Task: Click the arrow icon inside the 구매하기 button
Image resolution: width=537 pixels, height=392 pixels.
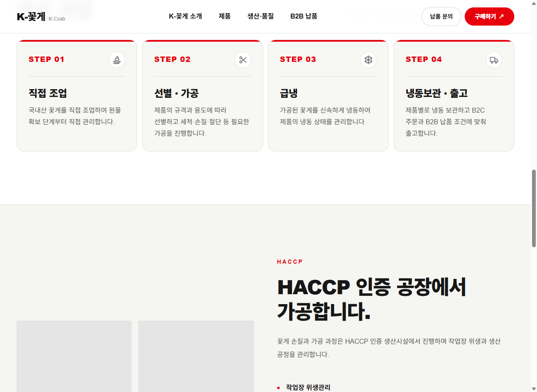Action: [x=501, y=17]
